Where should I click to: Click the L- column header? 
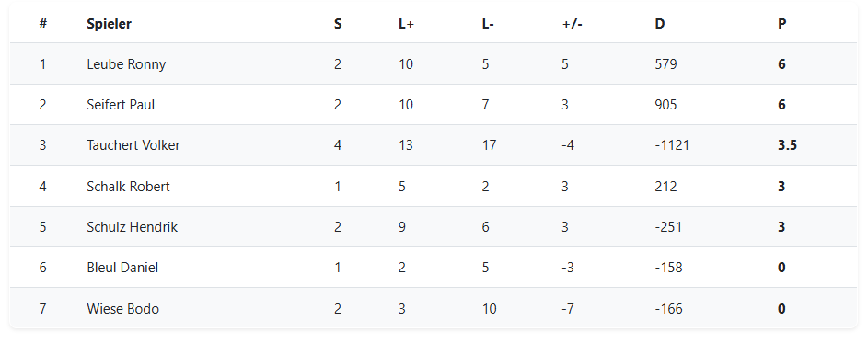(488, 24)
